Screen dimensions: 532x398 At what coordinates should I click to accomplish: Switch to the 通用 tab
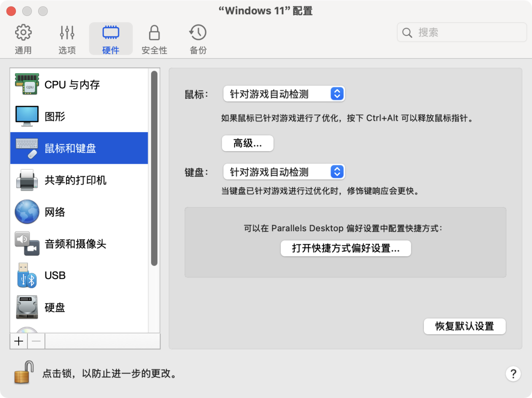[x=23, y=39]
